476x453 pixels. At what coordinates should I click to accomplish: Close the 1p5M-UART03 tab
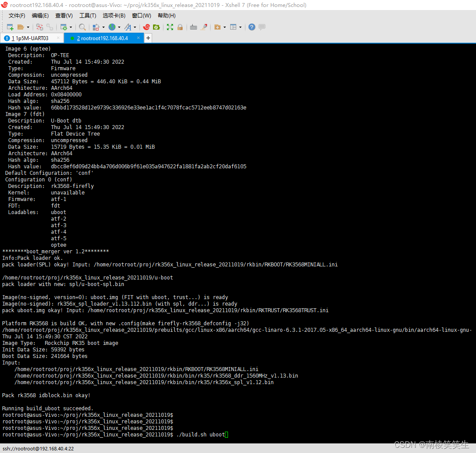coord(58,38)
